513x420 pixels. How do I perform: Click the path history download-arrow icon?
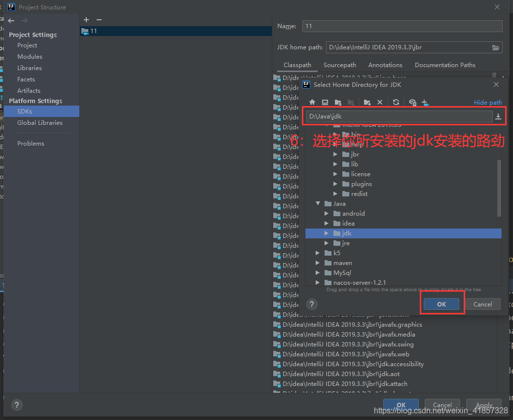tap(498, 116)
